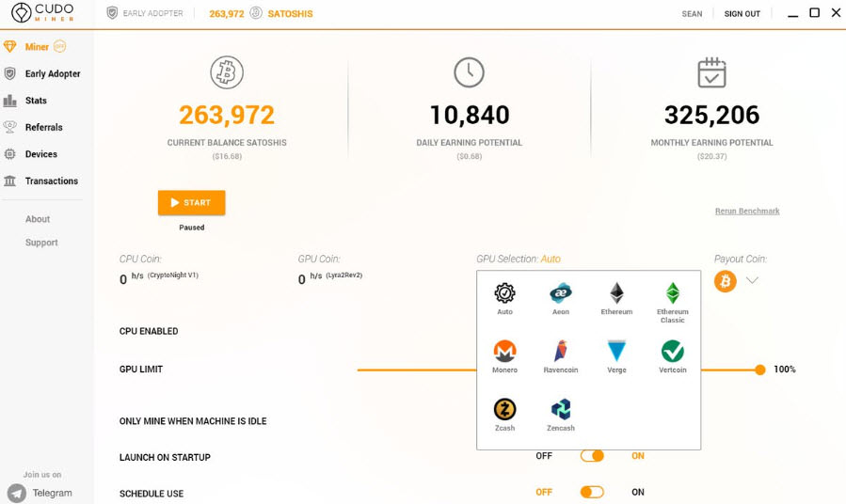This screenshot has width=846, height=504.
Task: Pick the Verge coin icon
Action: tap(616, 351)
